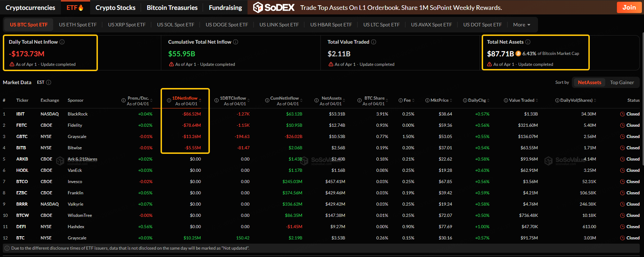Expand the More ETF types dropdown
644x257 pixels.
click(x=521, y=25)
